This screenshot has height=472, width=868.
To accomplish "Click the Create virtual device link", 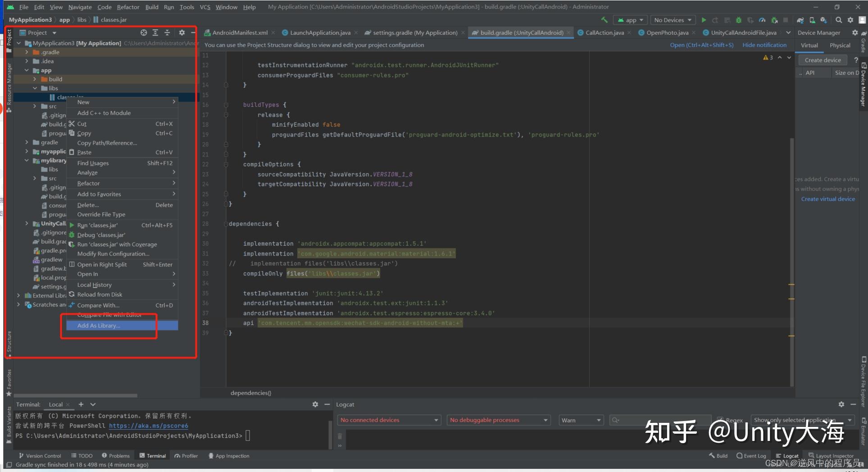I will [828, 199].
